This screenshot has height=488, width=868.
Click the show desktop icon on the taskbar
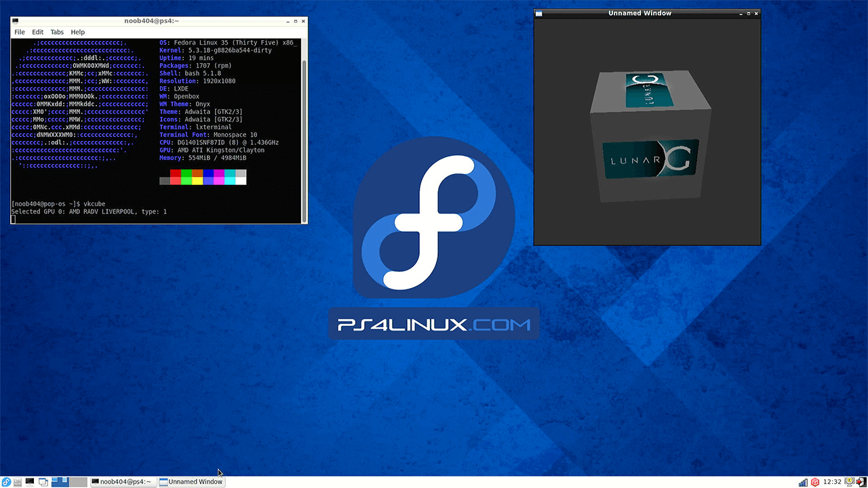pyautogui.click(x=43, y=482)
